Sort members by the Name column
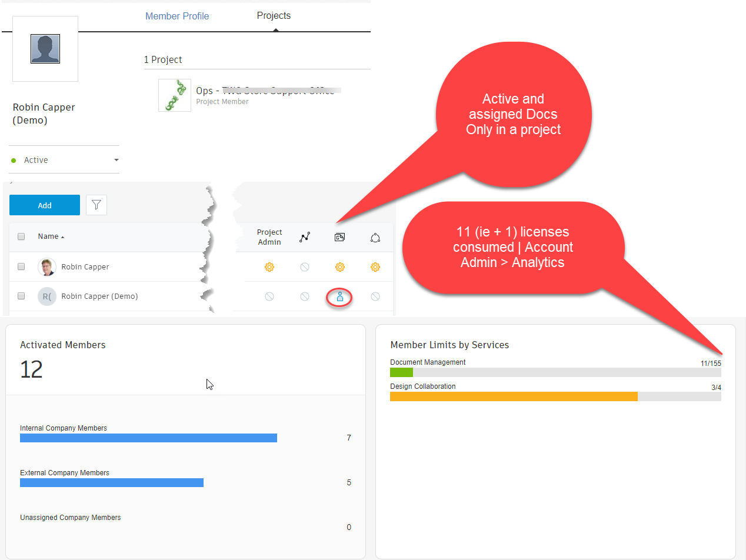Image resolution: width=746 pixels, height=560 pixels. [51, 236]
